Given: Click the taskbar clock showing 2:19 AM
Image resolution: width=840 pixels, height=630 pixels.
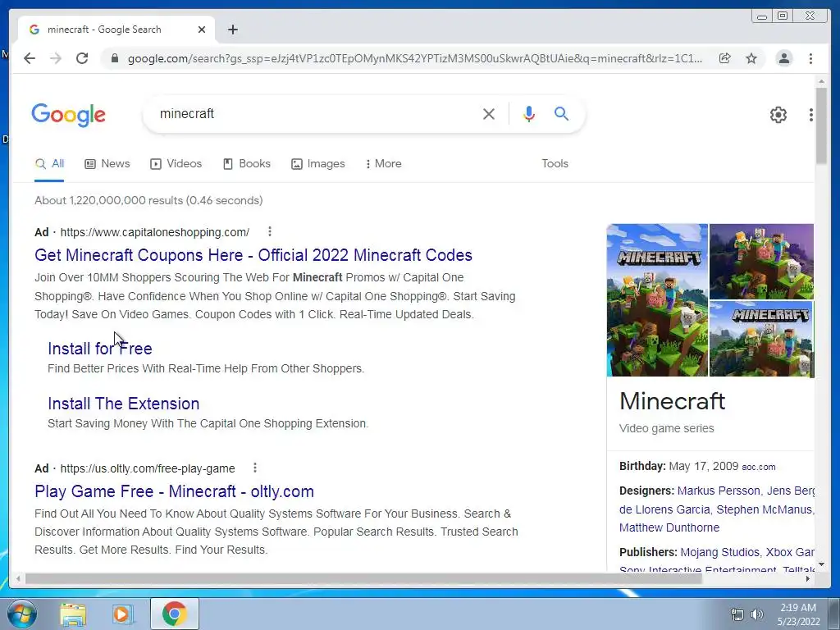Looking at the screenshot, I should (798, 614).
